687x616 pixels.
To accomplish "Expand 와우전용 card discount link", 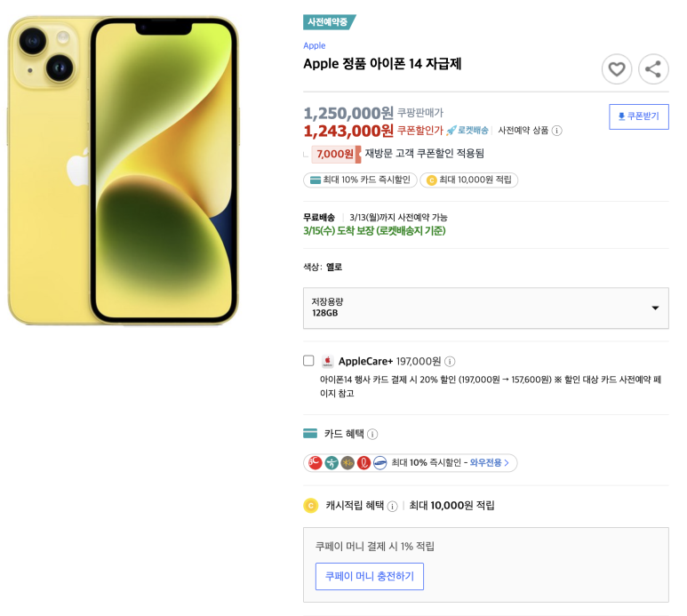I will click(490, 462).
